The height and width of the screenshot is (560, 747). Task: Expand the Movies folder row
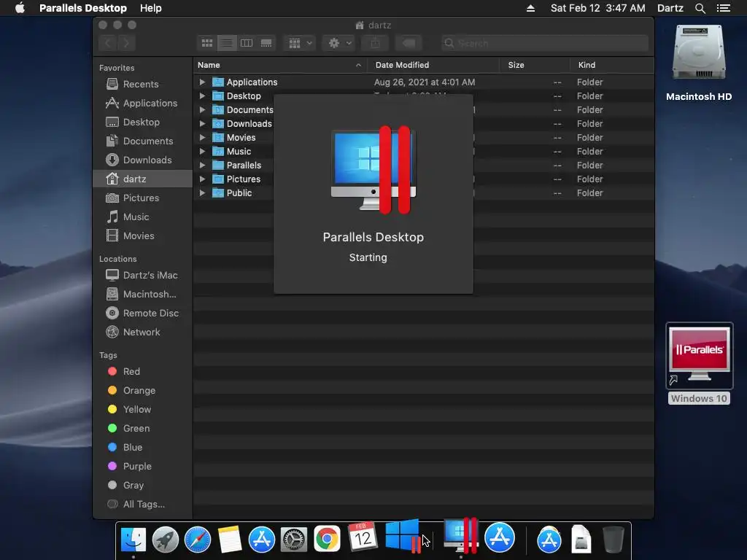click(202, 137)
